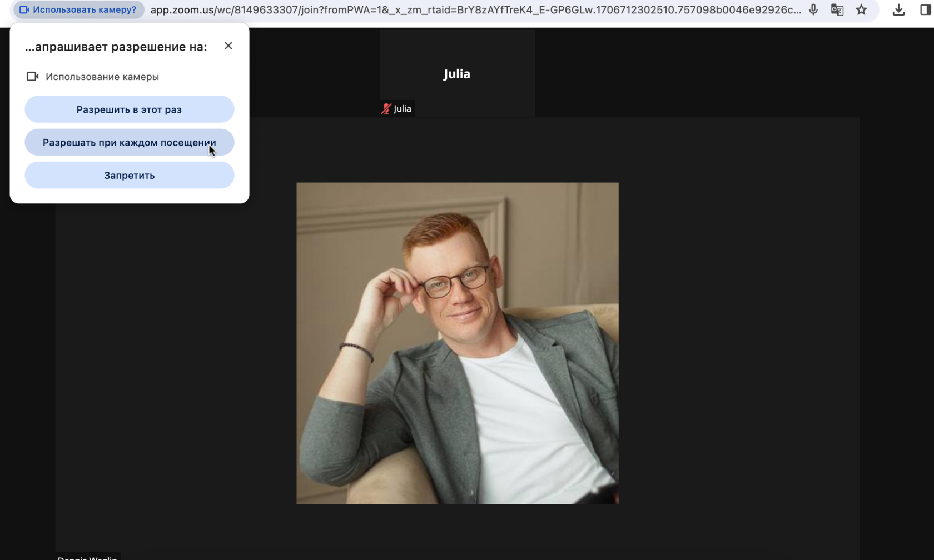Deny camera access with "Запретить"
The height and width of the screenshot is (560, 934).
point(129,175)
